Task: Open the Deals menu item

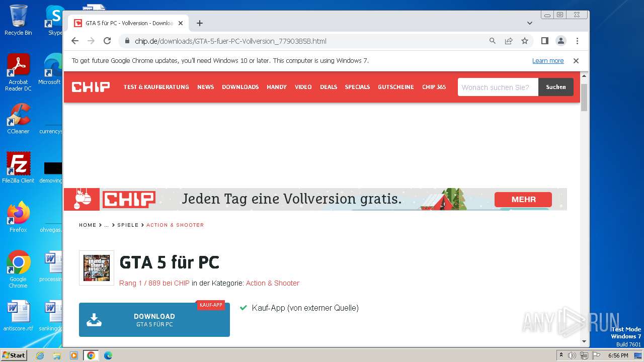Action: click(x=329, y=87)
